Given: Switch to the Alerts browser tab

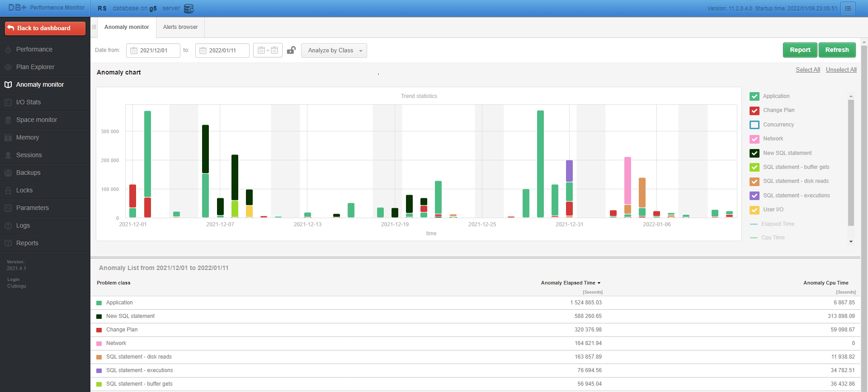Looking at the screenshot, I should tap(180, 27).
